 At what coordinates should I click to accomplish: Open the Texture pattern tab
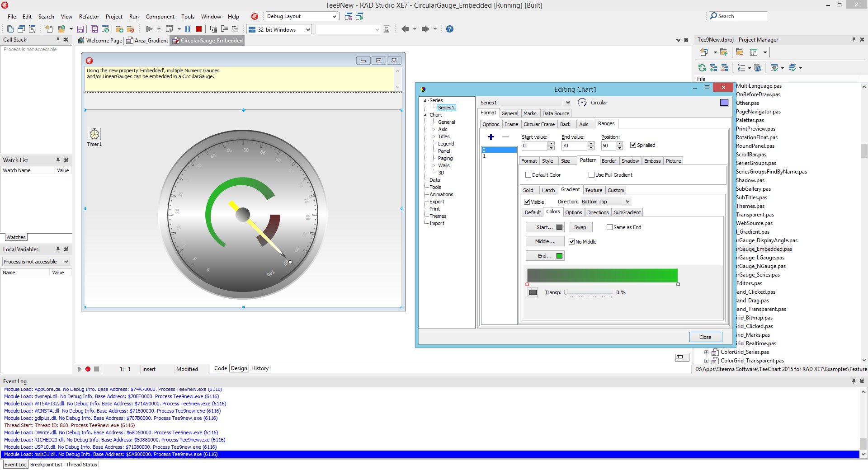tap(594, 190)
